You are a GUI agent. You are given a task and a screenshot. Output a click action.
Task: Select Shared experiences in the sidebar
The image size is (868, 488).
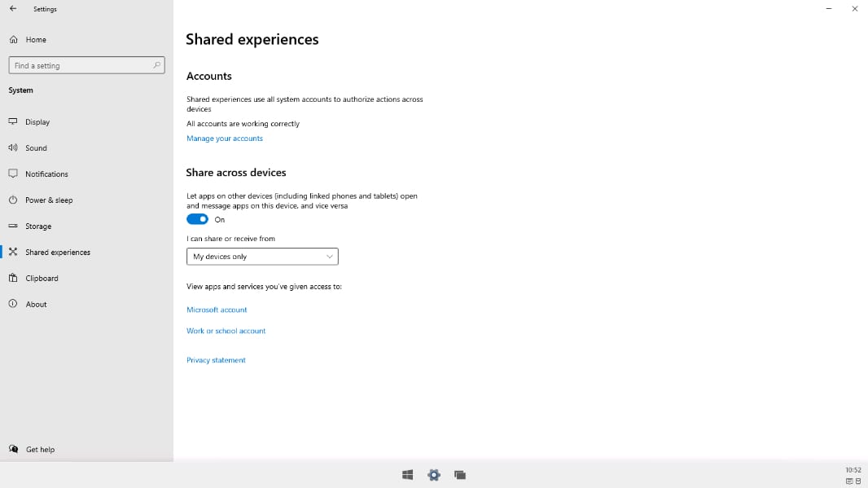point(57,252)
